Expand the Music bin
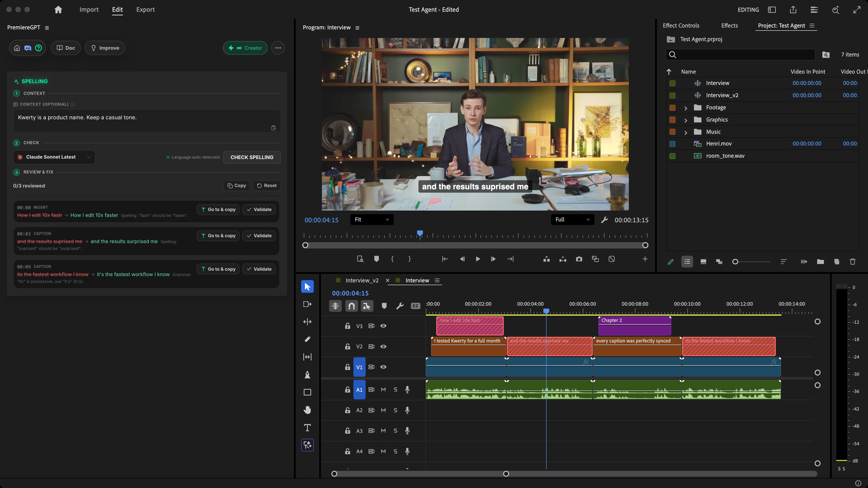868x488 pixels. [685, 133]
